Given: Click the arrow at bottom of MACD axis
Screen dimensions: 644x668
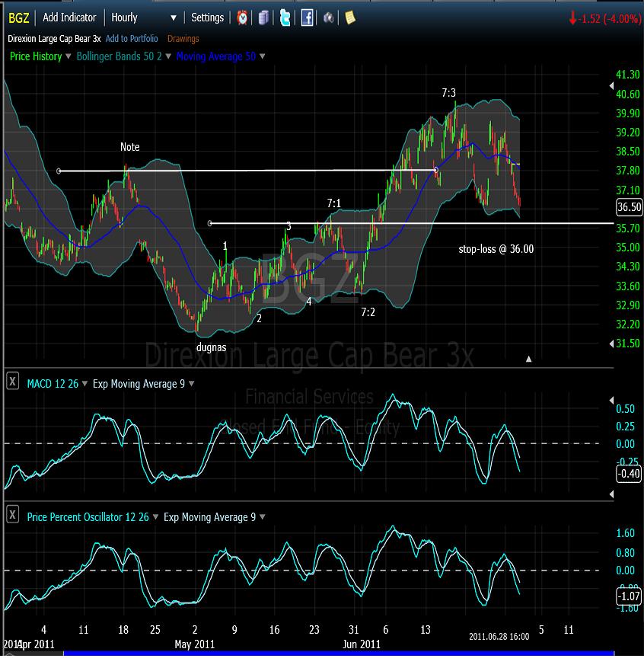Looking at the screenshot, I should pos(611,494).
